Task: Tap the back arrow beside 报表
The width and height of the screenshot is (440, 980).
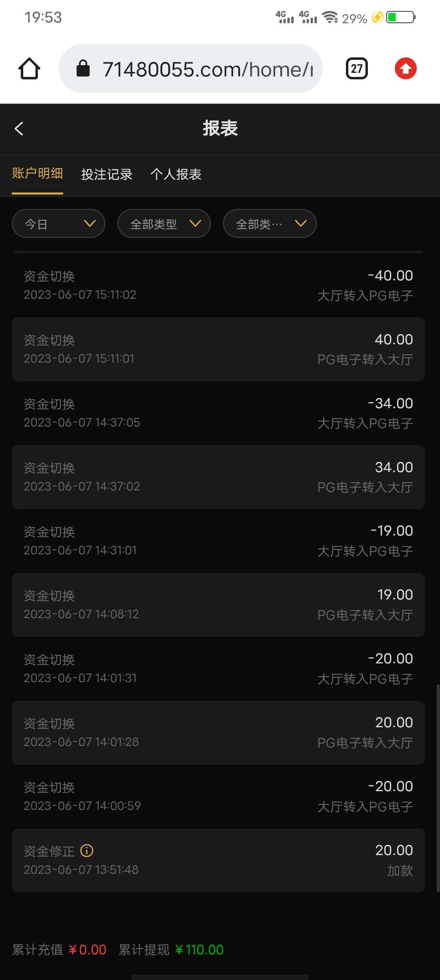Action: pos(19,129)
